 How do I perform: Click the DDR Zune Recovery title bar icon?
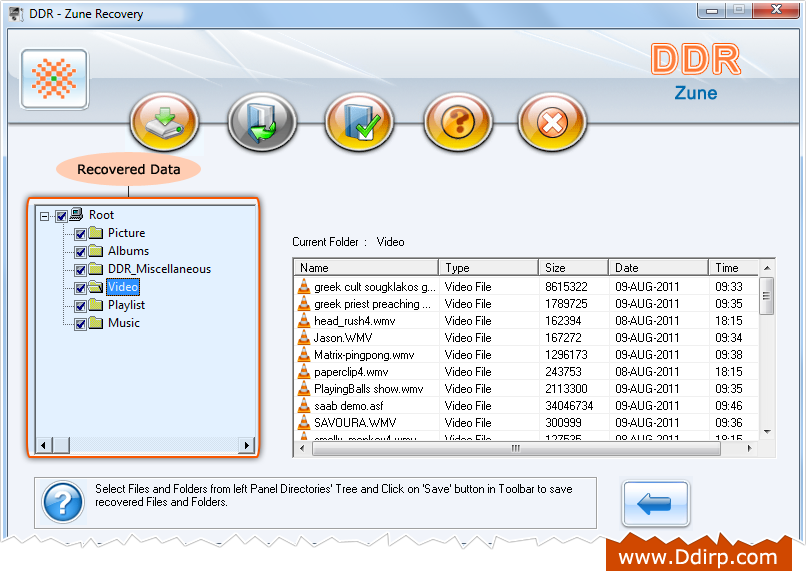pyautogui.click(x=16, y=14)
